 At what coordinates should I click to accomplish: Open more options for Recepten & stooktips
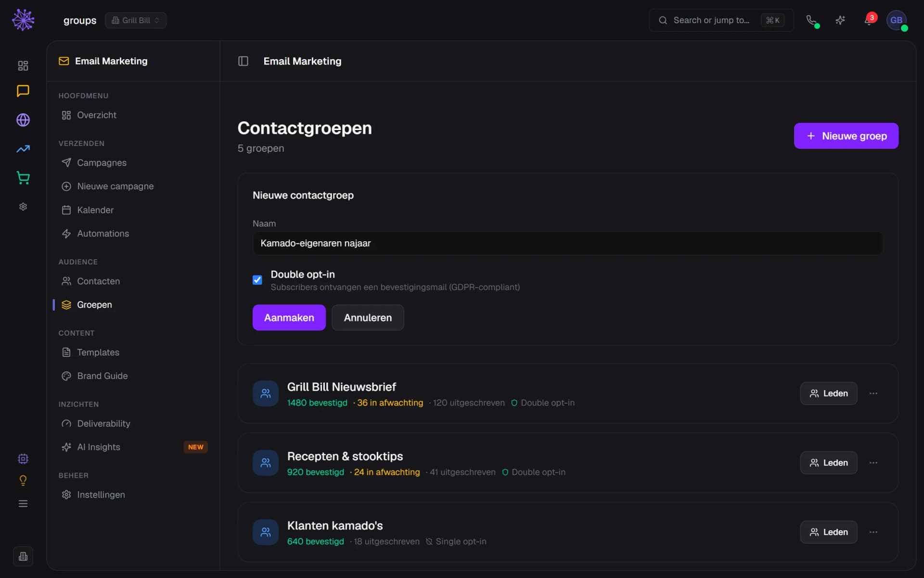(873, 463)
